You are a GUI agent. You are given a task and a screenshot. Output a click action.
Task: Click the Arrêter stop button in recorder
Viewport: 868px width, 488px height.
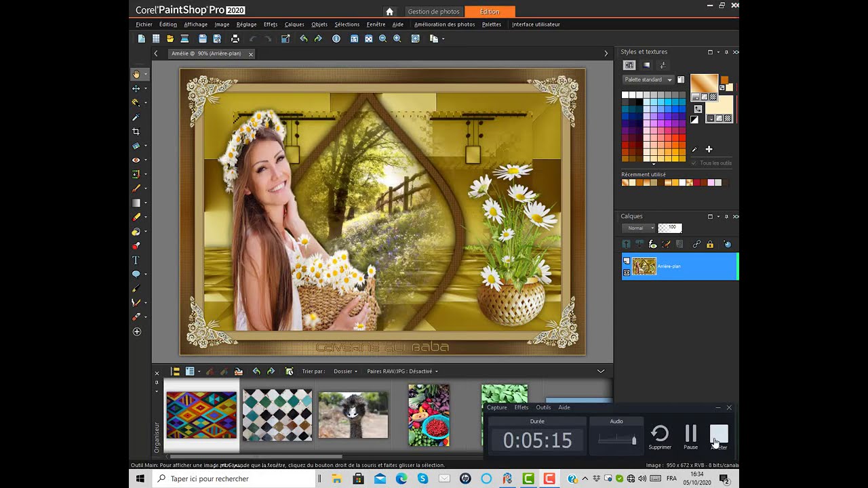719,436
